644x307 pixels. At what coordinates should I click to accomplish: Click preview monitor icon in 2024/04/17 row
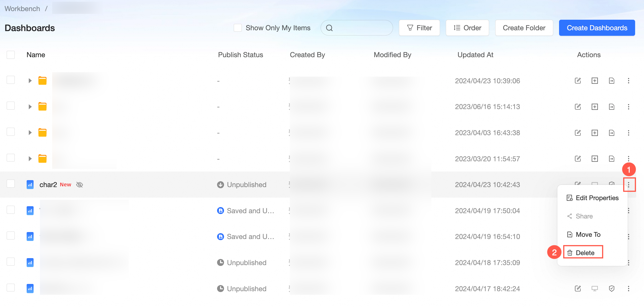595,289
